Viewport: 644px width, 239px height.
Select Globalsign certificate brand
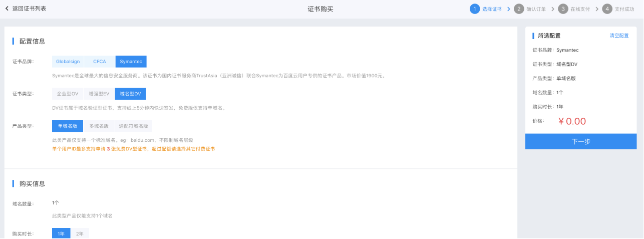68,62
